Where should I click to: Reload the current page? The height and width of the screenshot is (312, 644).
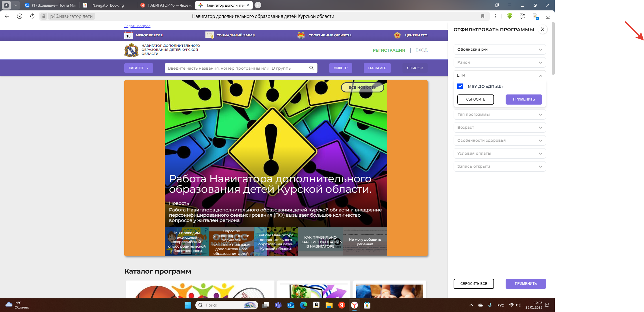pyautogui.click(x=32, y=16)
